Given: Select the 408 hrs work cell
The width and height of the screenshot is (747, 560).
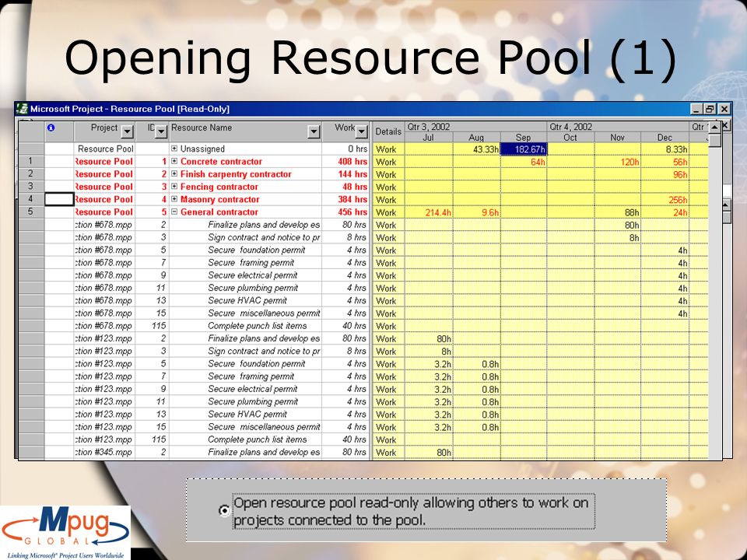Looking at the screenshot, I should (x=346, y=162).
